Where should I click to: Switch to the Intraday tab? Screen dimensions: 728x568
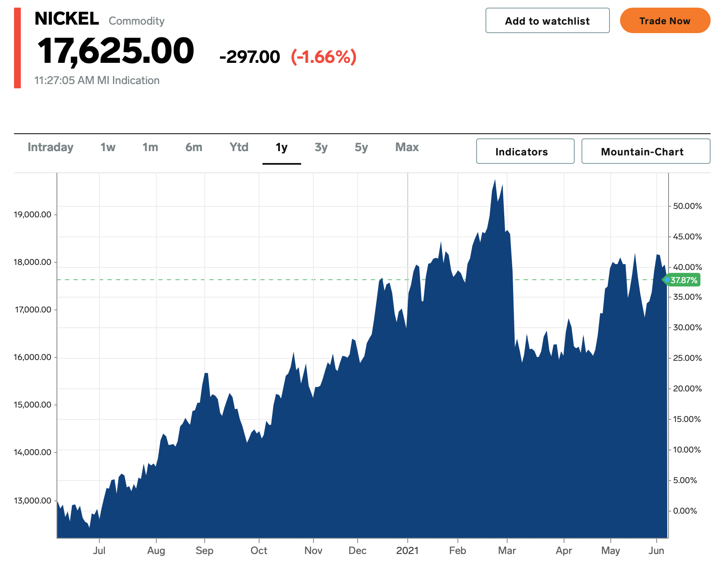(x=51, y=147)
